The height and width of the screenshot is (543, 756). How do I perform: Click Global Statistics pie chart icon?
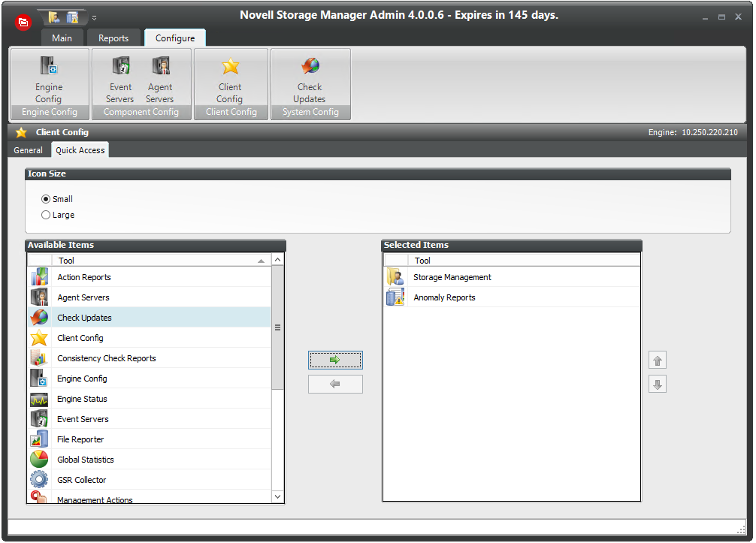[39, 460]
